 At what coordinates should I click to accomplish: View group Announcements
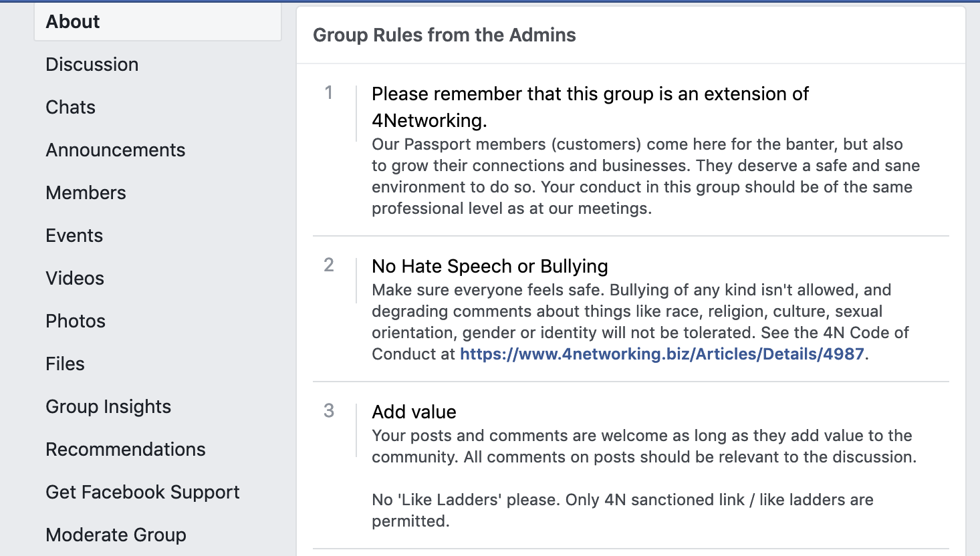(115, 150)
